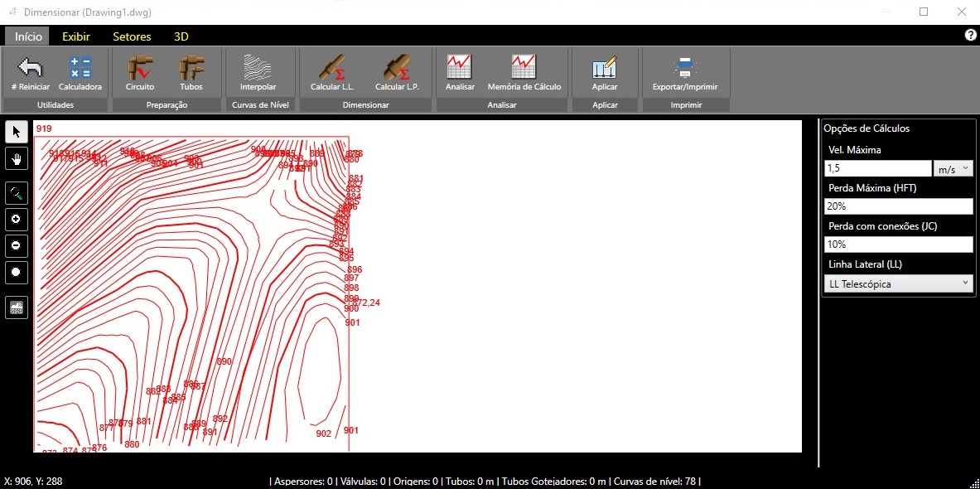Click the 919 elevation label

click(44, 128)
